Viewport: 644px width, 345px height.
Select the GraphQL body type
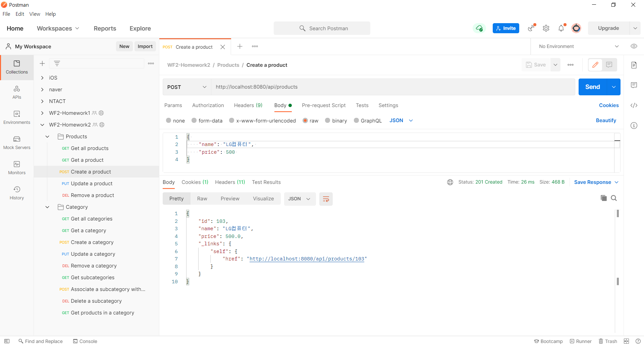click(x=356, y=120)
